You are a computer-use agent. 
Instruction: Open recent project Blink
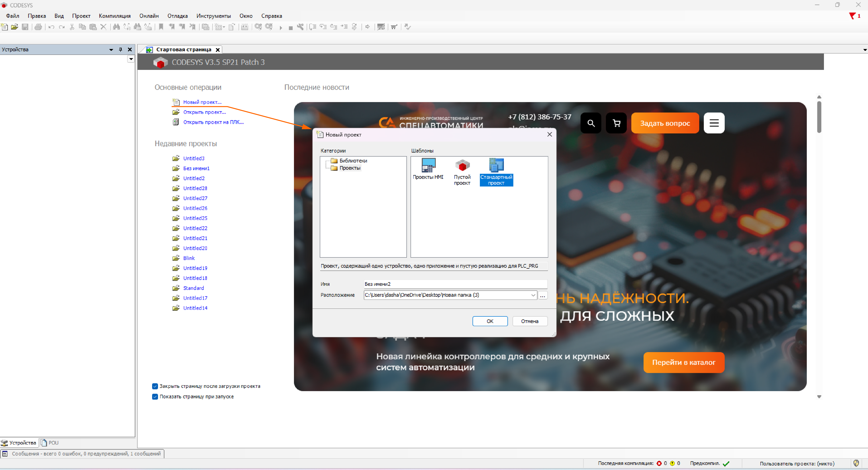point(189,258)
